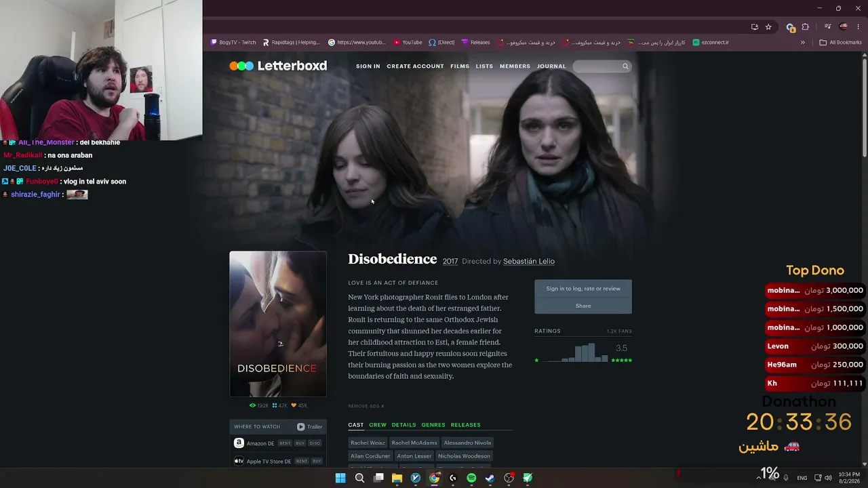Open Task View on the taskbar

pyautogui.click(x=378, y=478)
